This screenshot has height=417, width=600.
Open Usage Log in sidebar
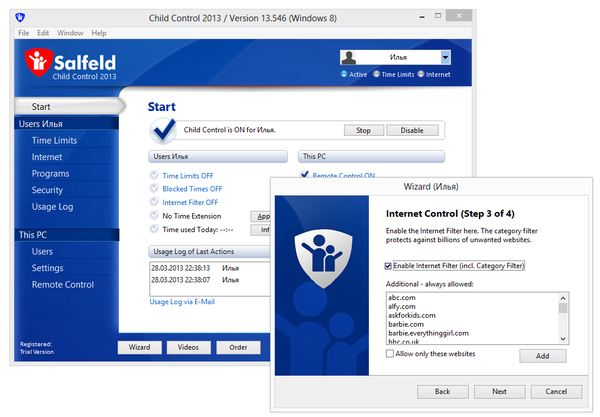coord(52,207)
